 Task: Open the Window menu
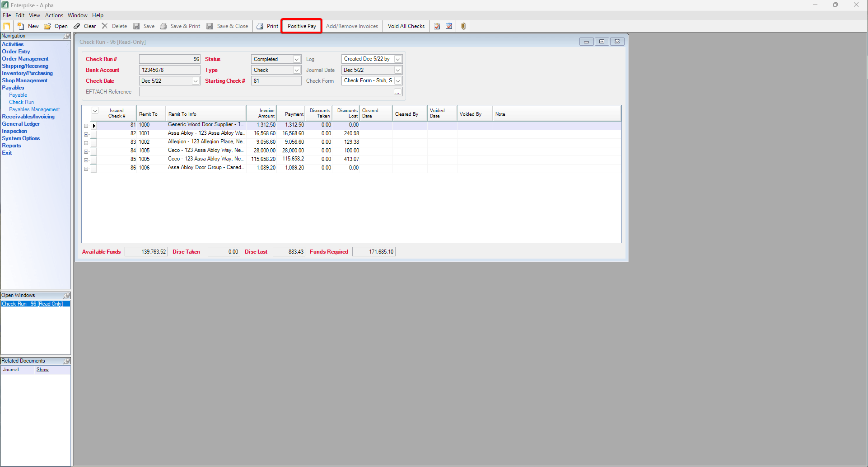(x=77, y=15)
